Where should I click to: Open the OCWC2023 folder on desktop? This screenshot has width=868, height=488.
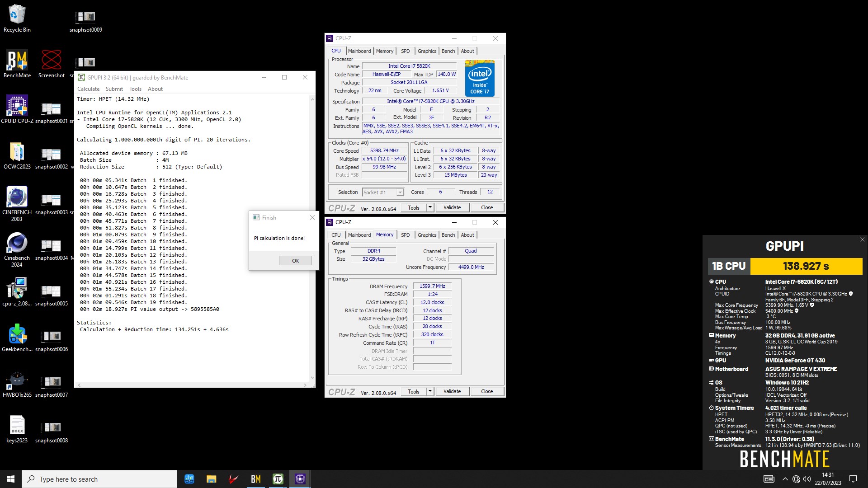pos(17,155)
